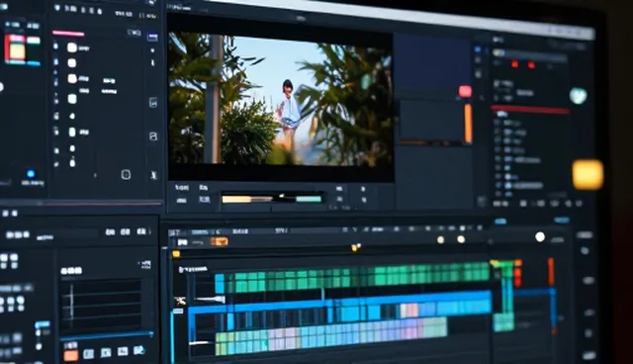Click the pink-red rounded button beside the preview
Screen dimensions: 633x364
coord(465,92)
